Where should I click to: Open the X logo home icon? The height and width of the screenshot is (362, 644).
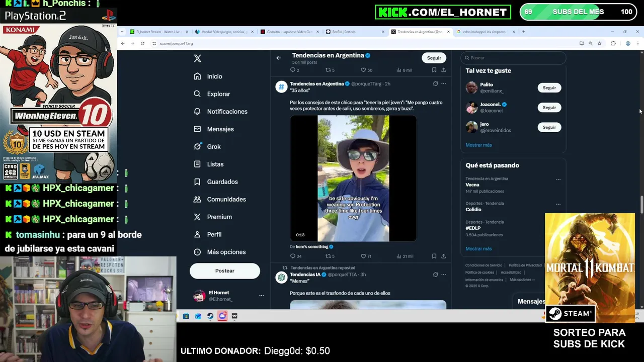click(198, 58)
